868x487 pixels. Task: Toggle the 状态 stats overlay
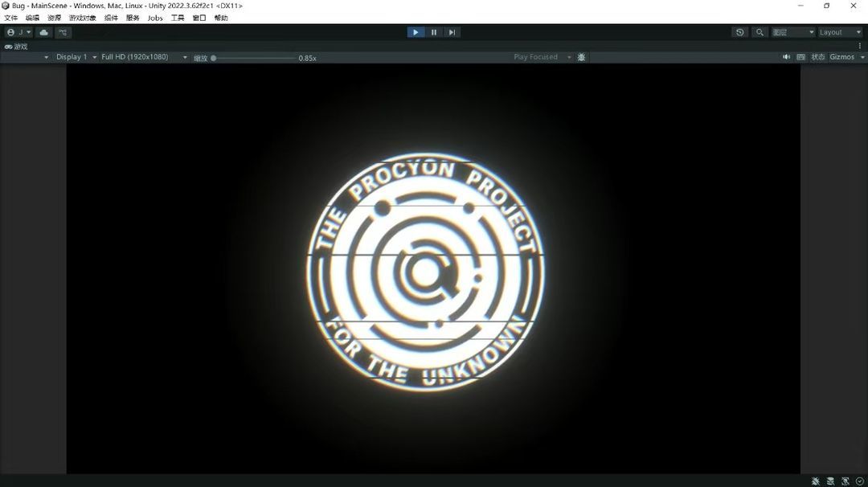click(817, 57)
